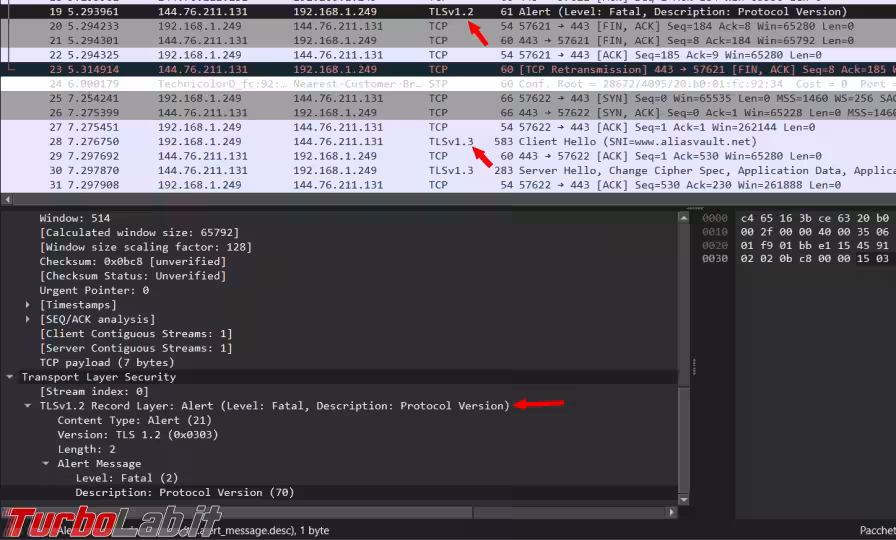896x540 pixels.
Task: Click the Description: Protocol Version (70) field
Action: click(184, 493)
